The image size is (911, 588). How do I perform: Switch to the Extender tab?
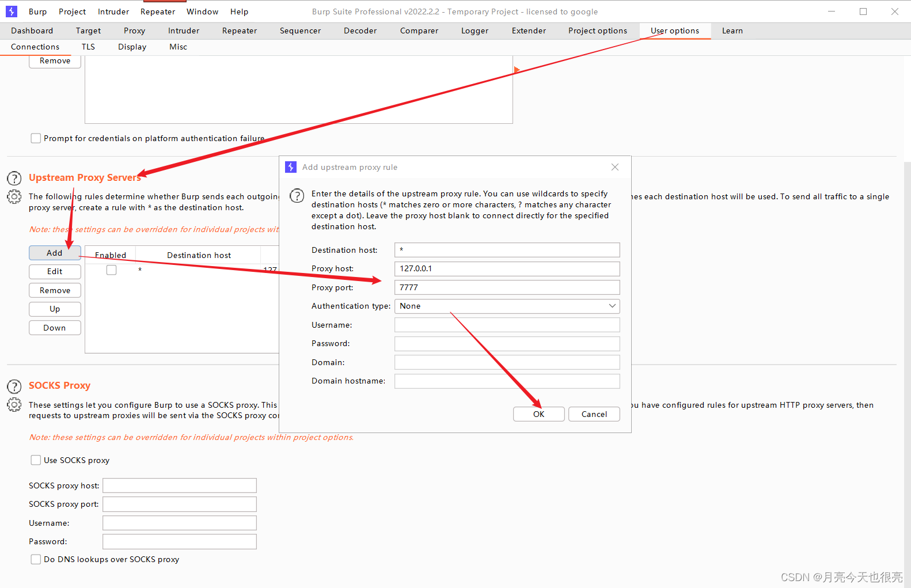529,31
